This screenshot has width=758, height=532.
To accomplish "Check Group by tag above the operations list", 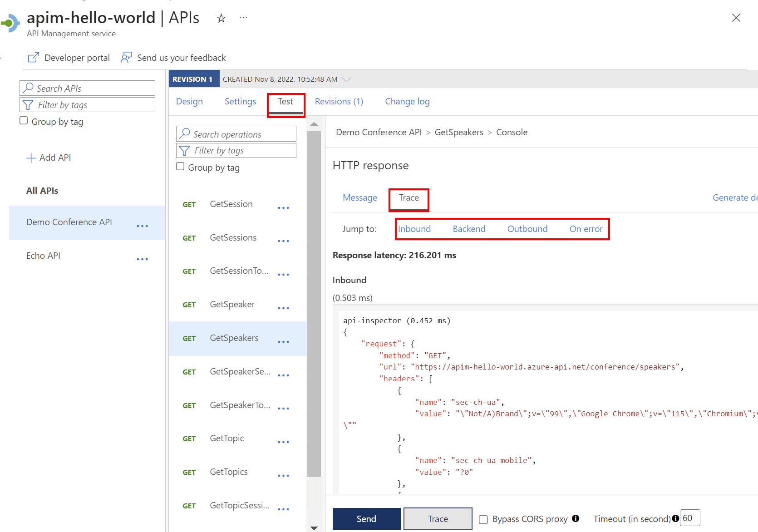I will (x=180, y=166).
